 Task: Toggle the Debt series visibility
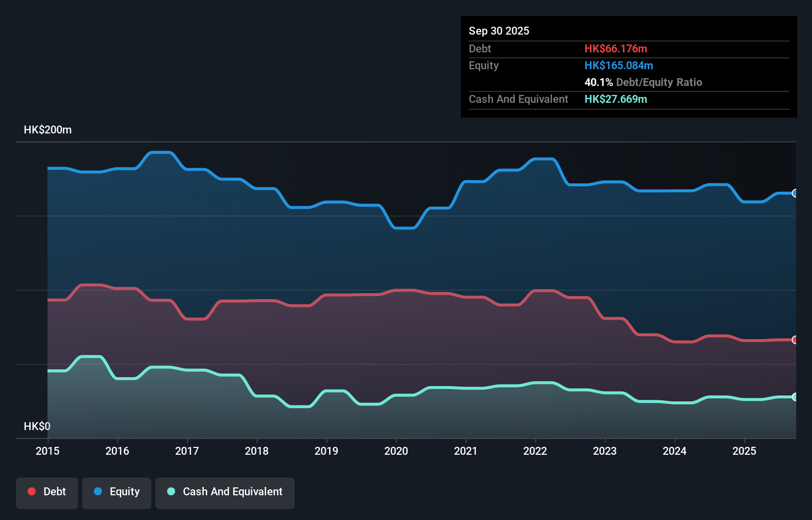tap(46, 491)
